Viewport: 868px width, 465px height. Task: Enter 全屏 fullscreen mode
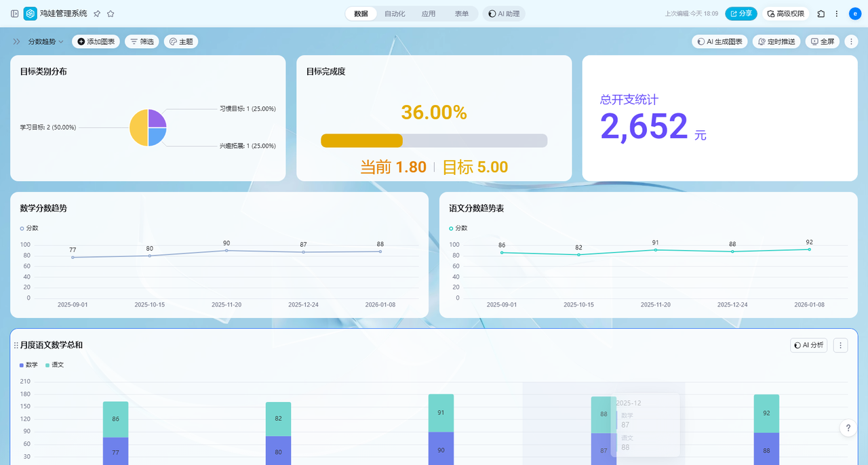click(x=822, y=41)
